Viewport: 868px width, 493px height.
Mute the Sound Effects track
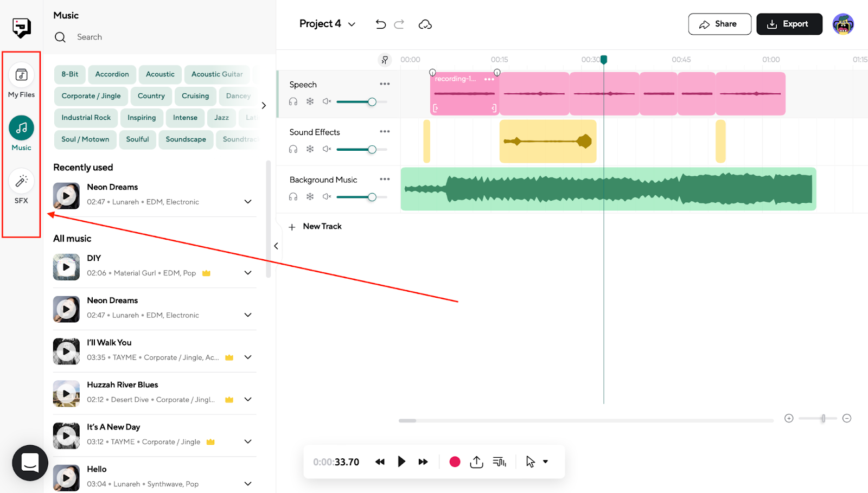(x=327, y=149)
